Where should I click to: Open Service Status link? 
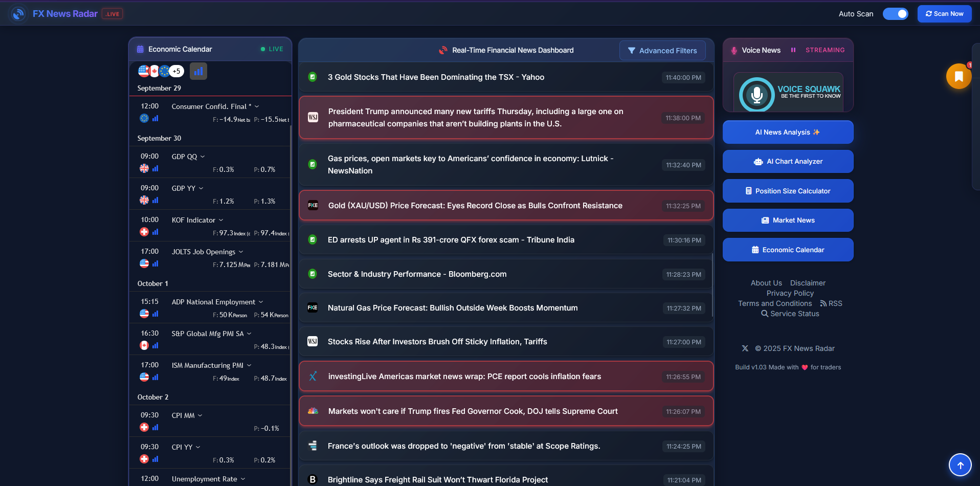point(790,314)
